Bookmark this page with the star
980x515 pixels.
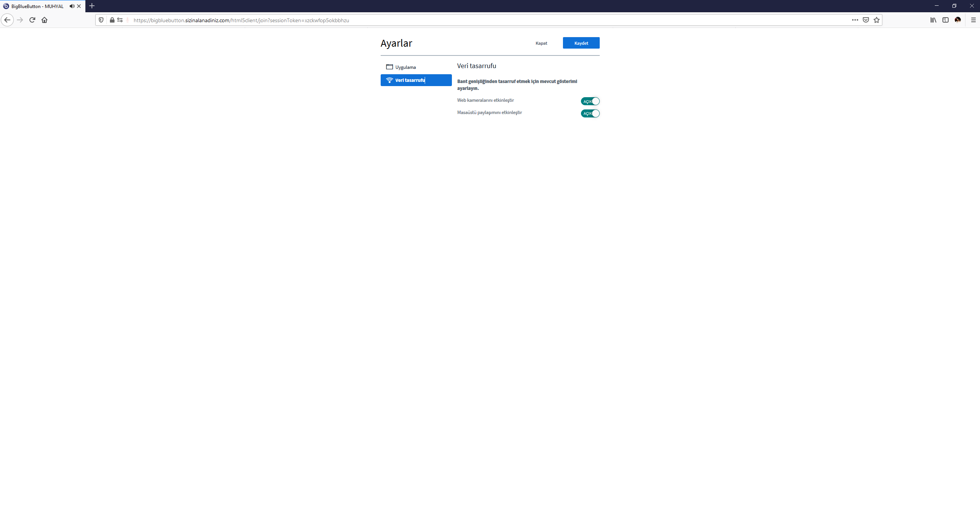pos(877,20)
